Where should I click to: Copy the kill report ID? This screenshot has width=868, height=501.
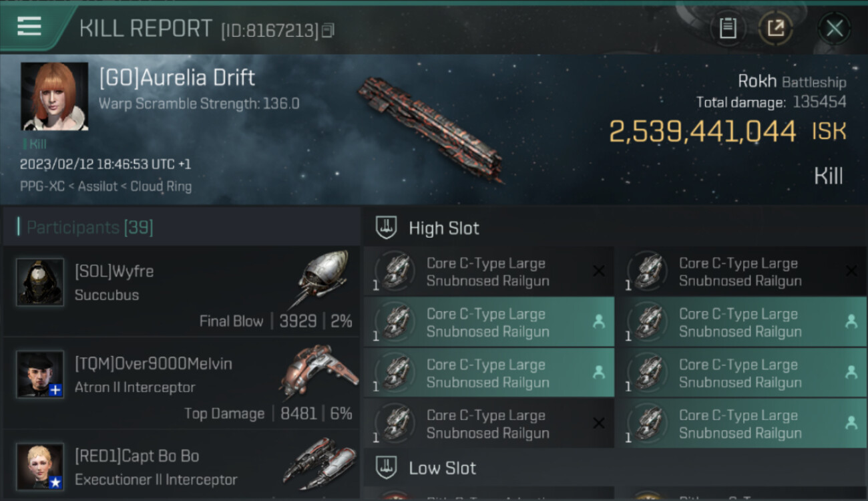pyautogui.click(x=328, y=30)
